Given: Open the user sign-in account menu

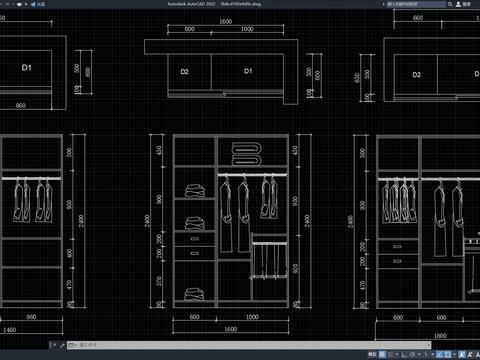Looking at the screenshot, I should (463, 4).
